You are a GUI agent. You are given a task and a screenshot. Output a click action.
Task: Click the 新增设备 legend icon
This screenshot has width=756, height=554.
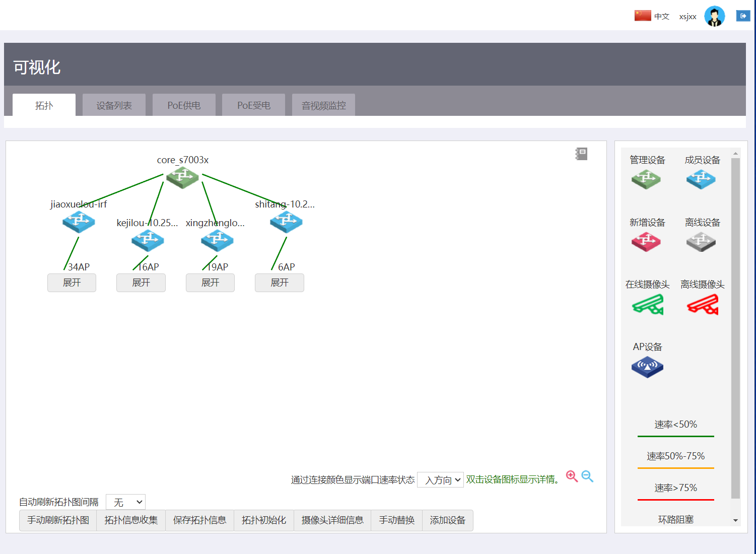[x=646, y=242]
